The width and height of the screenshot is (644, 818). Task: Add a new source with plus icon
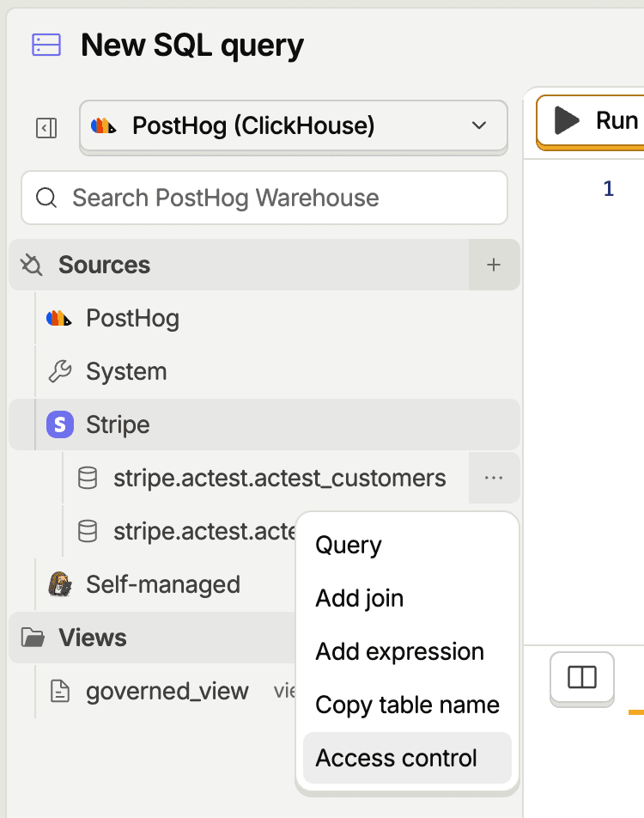click(493, 265)
